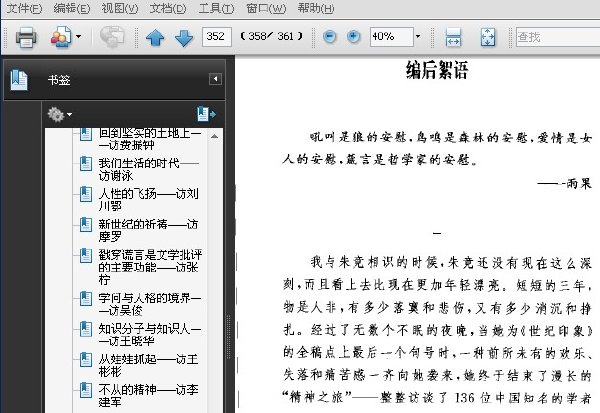
Task: Click the bookmarks panel icon
Action: point(19,80)
